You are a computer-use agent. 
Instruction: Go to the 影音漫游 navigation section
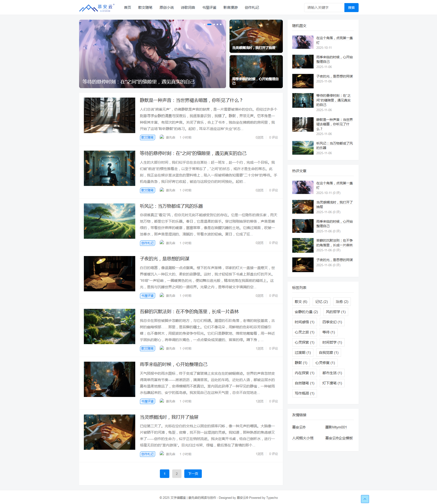point(230,8)
